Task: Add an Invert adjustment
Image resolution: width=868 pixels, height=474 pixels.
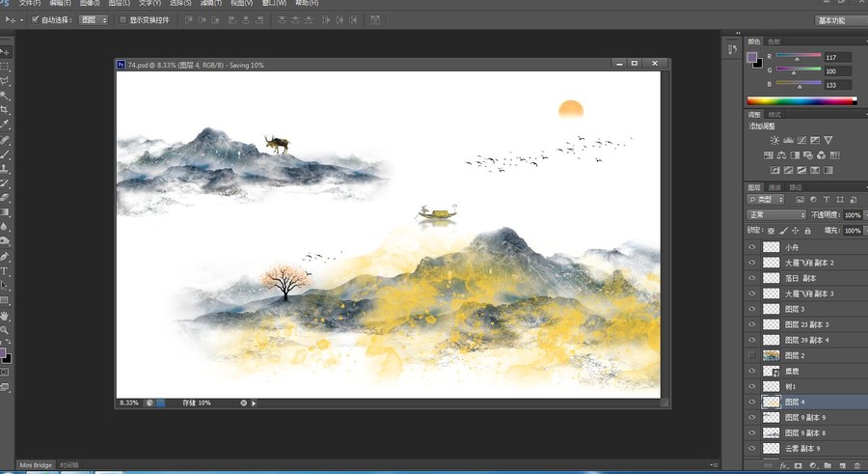Action: [775, 170]
